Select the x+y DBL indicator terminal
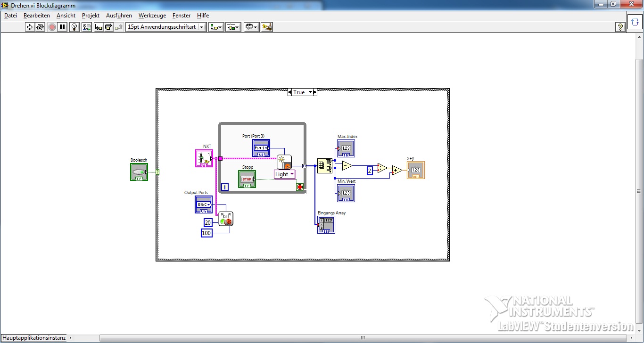The height and width of the screenshot is (343, 644). pyautogui.click(x=416, y=170)
